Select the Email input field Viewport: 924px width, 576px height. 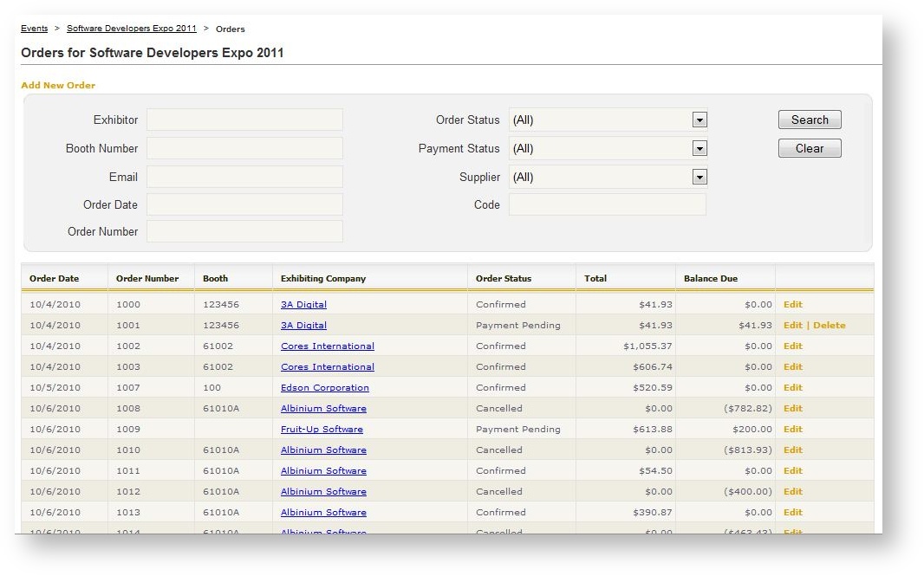244,177
